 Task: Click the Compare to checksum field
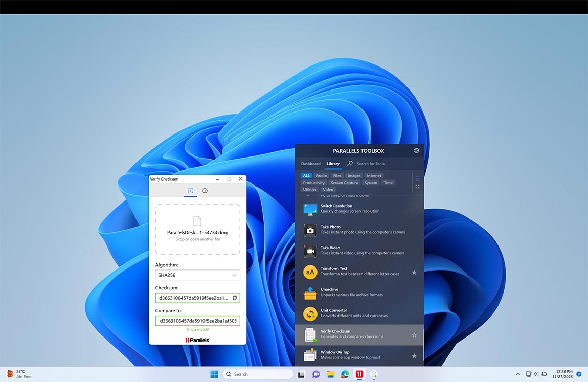(x=197, y=321)
